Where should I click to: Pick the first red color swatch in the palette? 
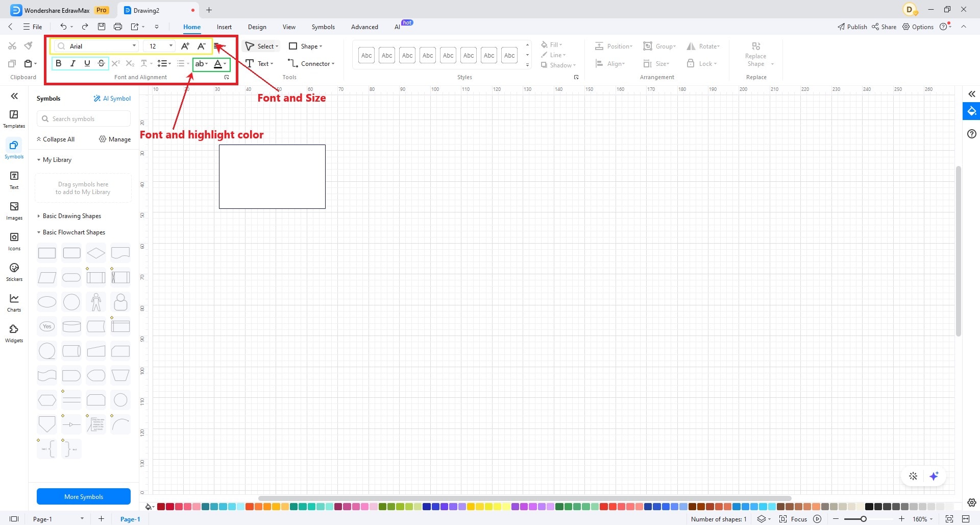tap(161, 507)
